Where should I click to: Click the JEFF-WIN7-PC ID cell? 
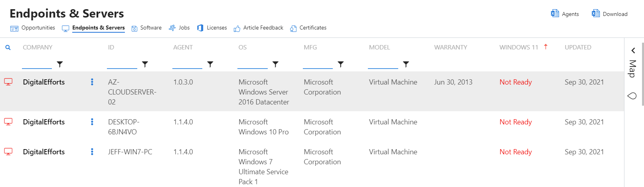tap(130, 152)
